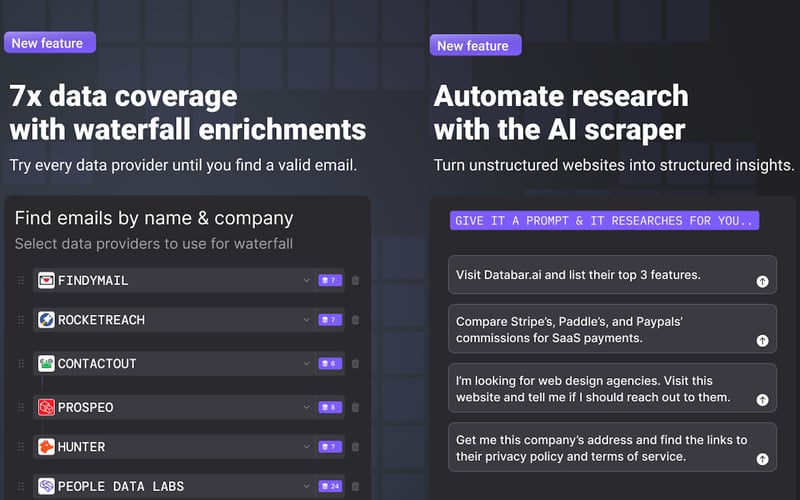Screen dimensions: 800x500
Task: Submit the company address prompt arrow
Action: [762, 459]
